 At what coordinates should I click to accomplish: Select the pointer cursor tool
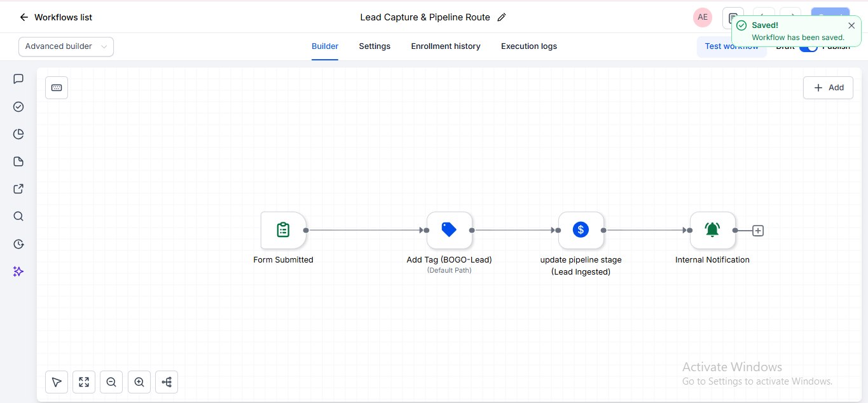coord(57,382)
